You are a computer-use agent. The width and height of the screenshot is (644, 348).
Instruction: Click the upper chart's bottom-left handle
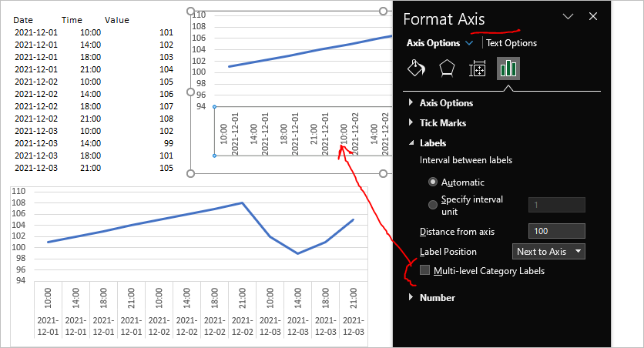click(190, 173)
